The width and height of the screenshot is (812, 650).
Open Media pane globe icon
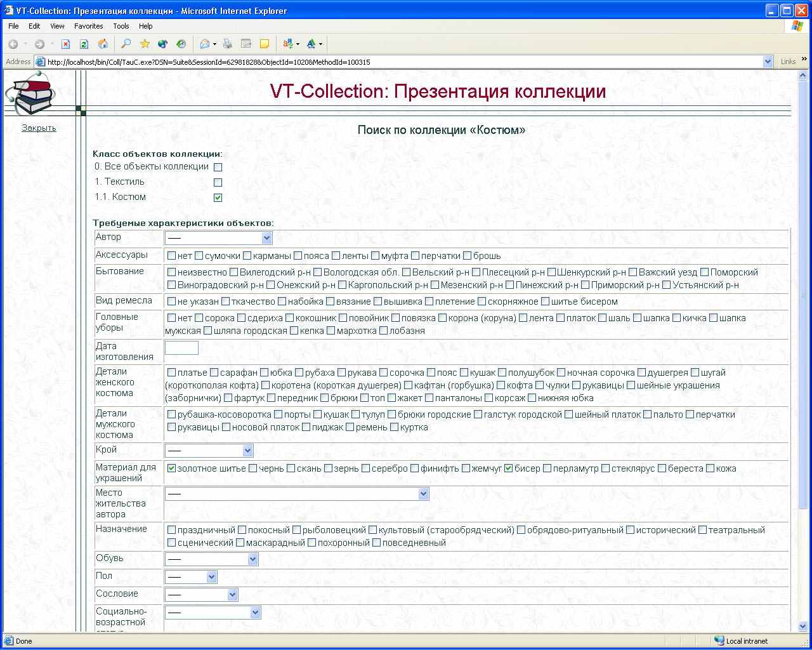point(163,44)
